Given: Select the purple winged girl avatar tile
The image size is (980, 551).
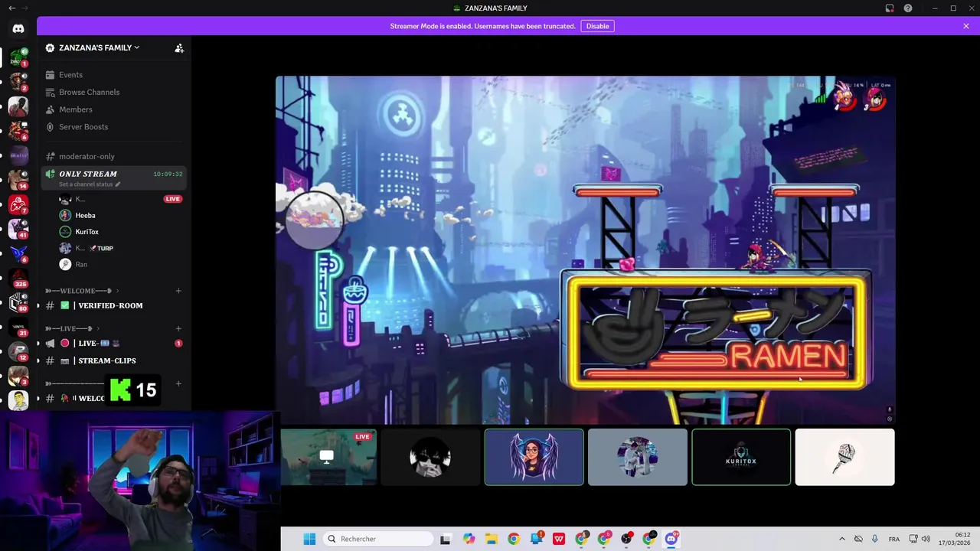Looking at the screenshot, I should pos(534,457).
